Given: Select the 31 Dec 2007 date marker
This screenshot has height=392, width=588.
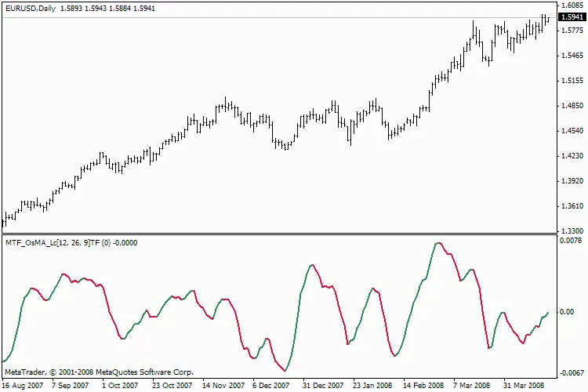Looking at the screenshot, I should pos(323,385).
